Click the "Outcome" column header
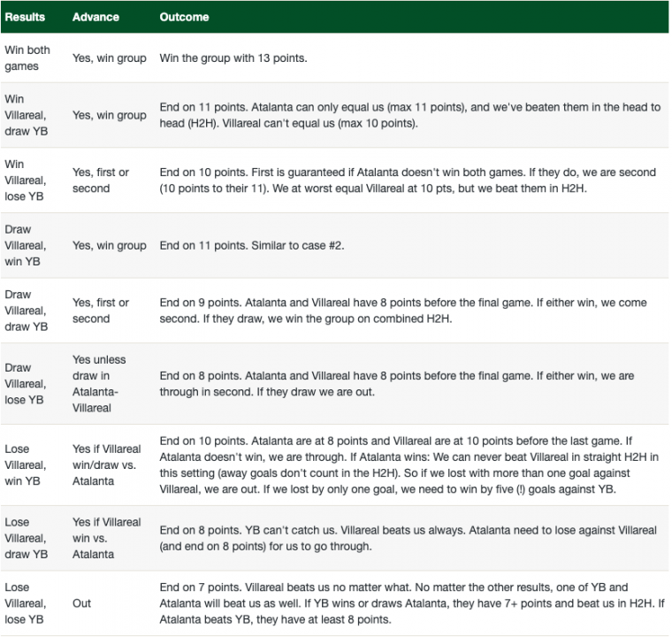The height and width of the screenshot is (637, 672). click(x=185, y=17)
